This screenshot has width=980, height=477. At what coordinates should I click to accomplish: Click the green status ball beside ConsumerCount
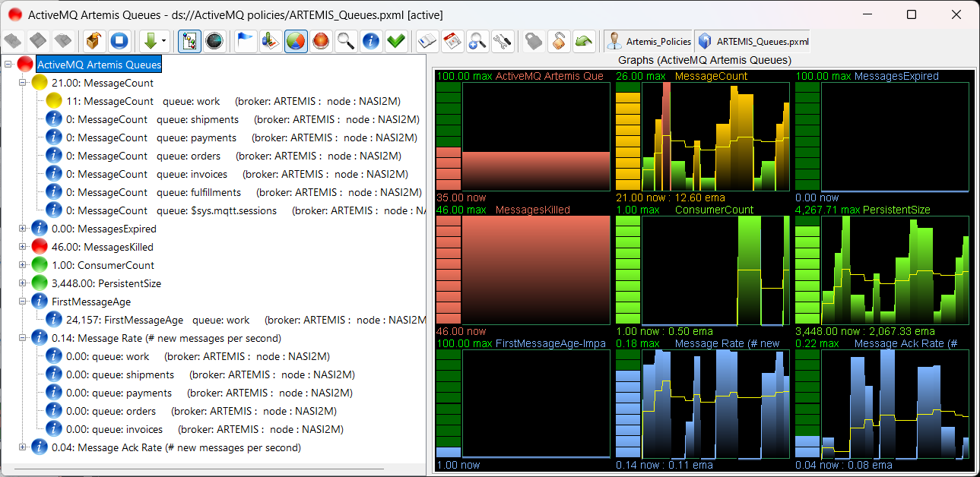click(40, 265)
